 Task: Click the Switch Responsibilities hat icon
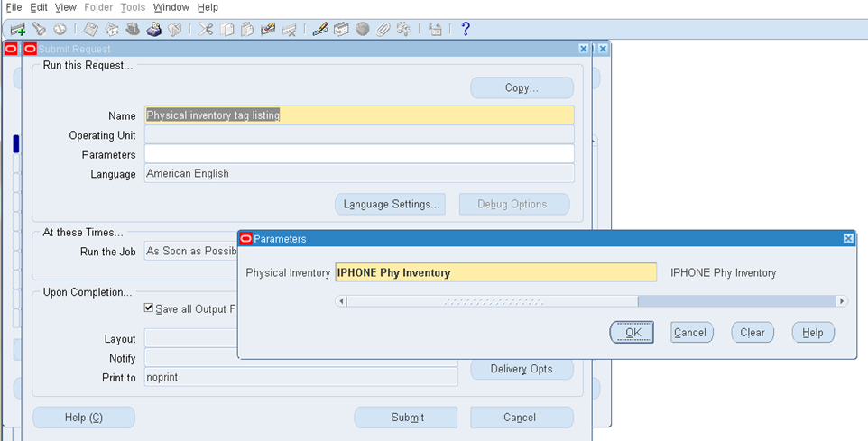tap(133, 29)
